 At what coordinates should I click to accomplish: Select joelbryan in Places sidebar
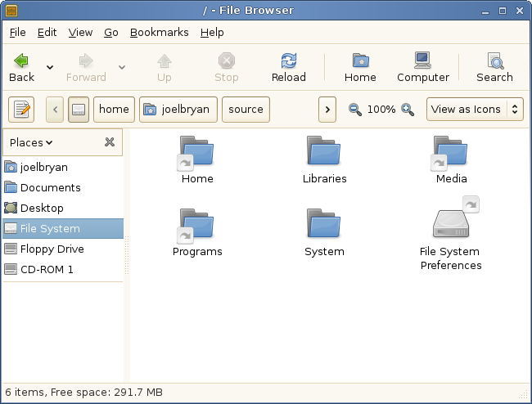63,167
